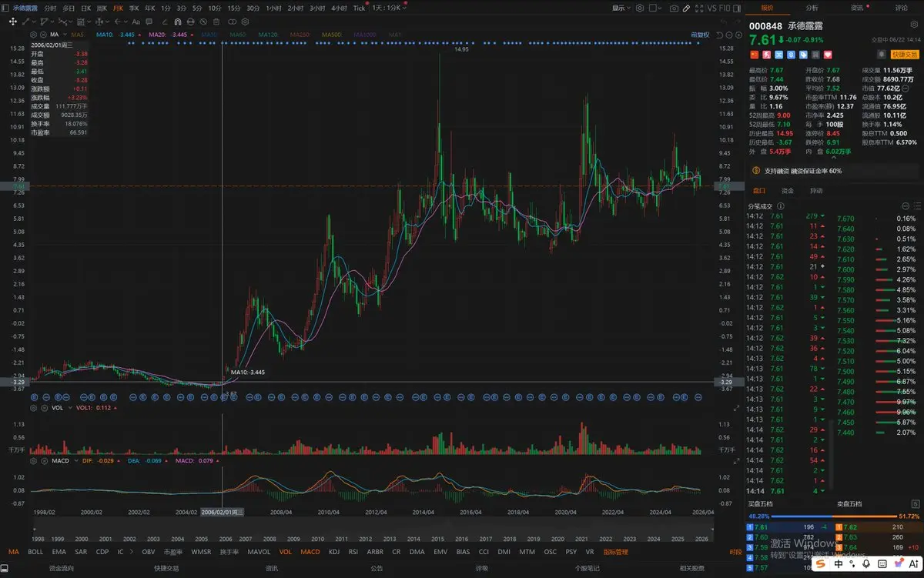Toggle the MACD indicator at bottom bar
924x578 pixels.
(310, 552)
